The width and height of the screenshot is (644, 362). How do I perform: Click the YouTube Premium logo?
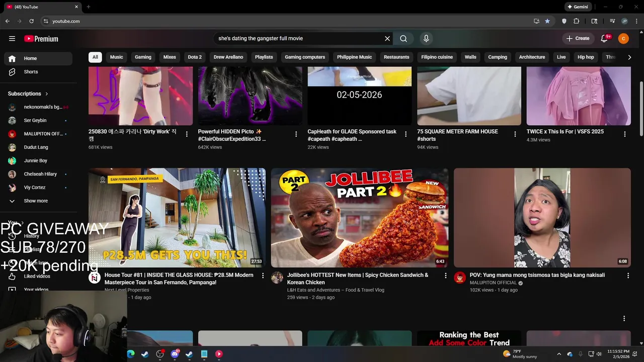pyautogui.click(x=41, y=39)
